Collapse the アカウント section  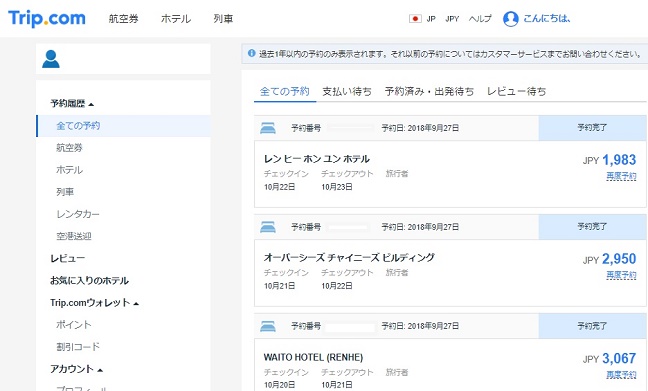click(76, 369)
